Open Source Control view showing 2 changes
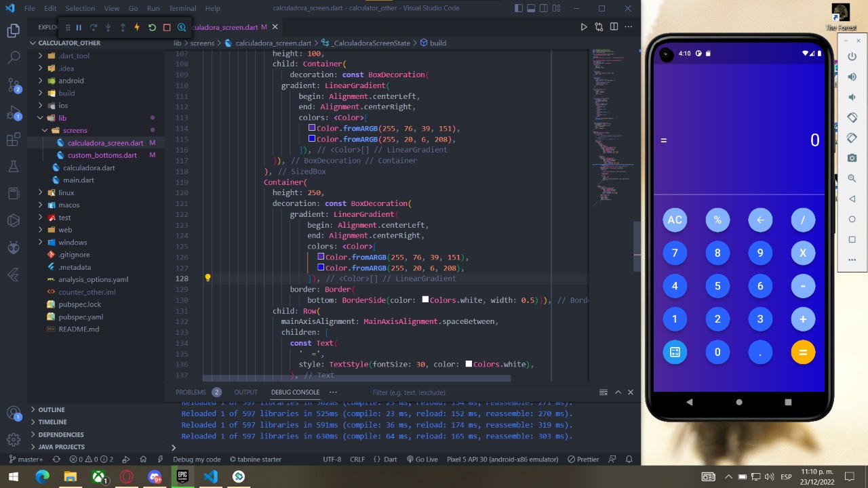 pos(14,85)
